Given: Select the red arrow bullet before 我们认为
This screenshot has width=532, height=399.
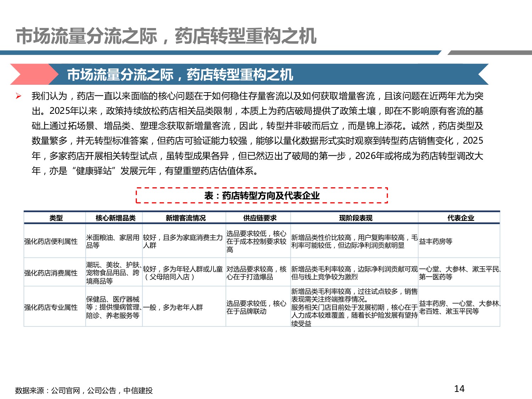Looking at the screenshot, I should point(18,96).
